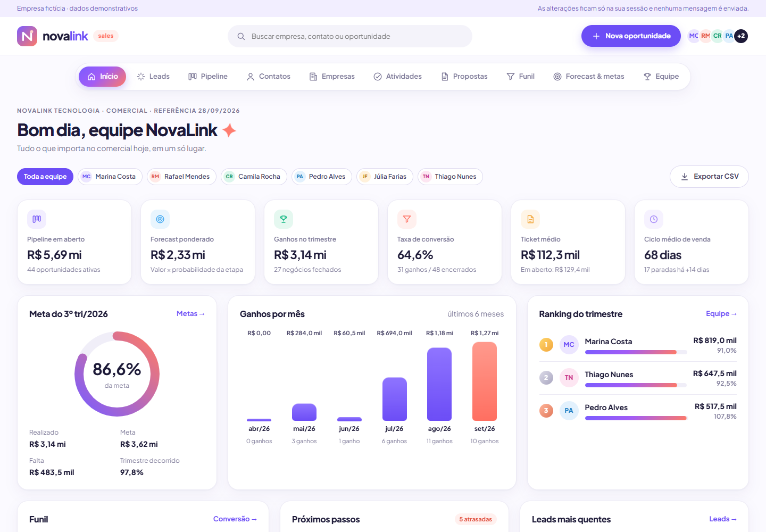Click the MC avatar in the header
The width and height of the screenshot is (766, 532).
coord(694,36)
